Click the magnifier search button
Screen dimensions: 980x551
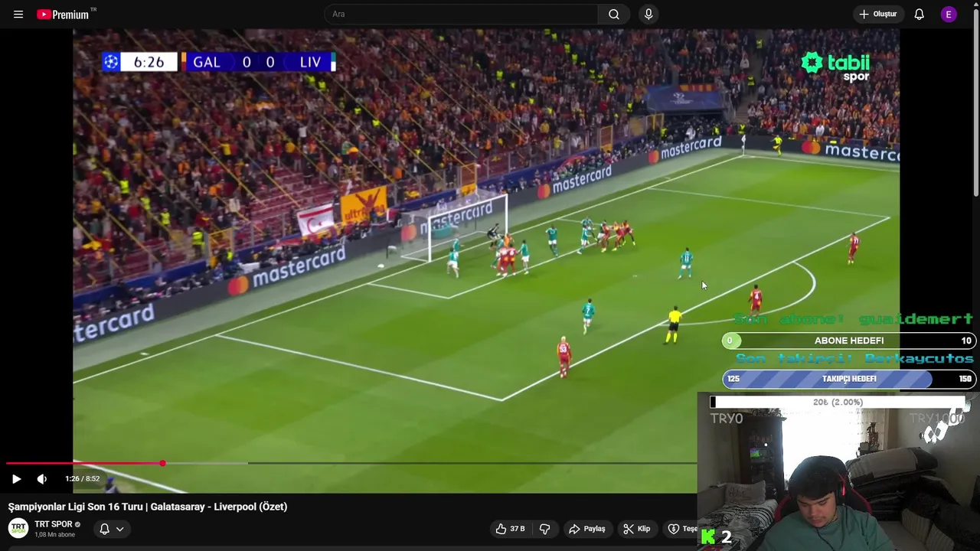614,15
